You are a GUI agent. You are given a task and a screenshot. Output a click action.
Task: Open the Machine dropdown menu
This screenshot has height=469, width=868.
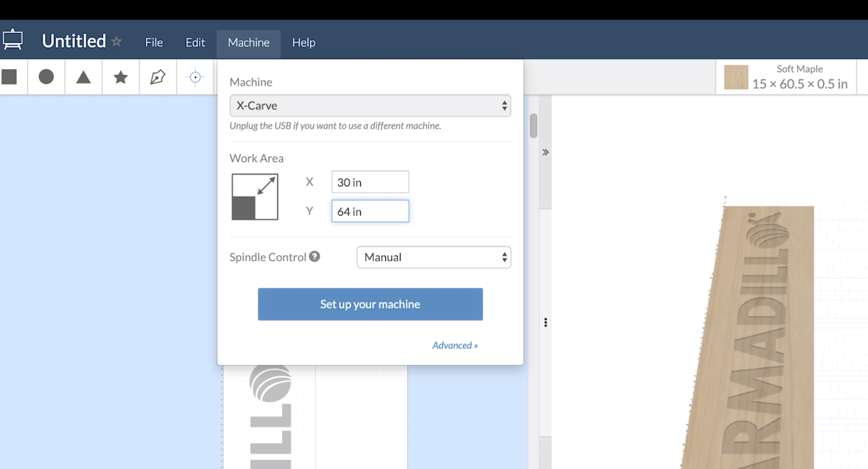point(370,105)
